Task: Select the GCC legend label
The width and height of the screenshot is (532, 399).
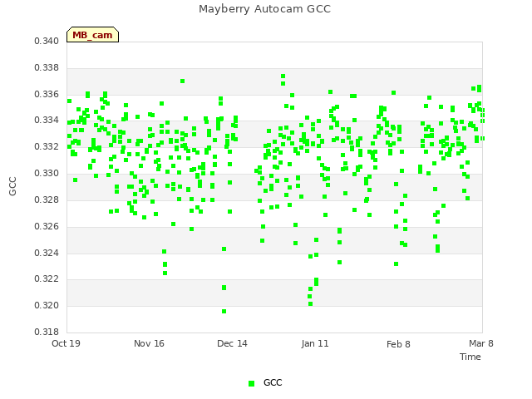Action: tap(273, 382)
